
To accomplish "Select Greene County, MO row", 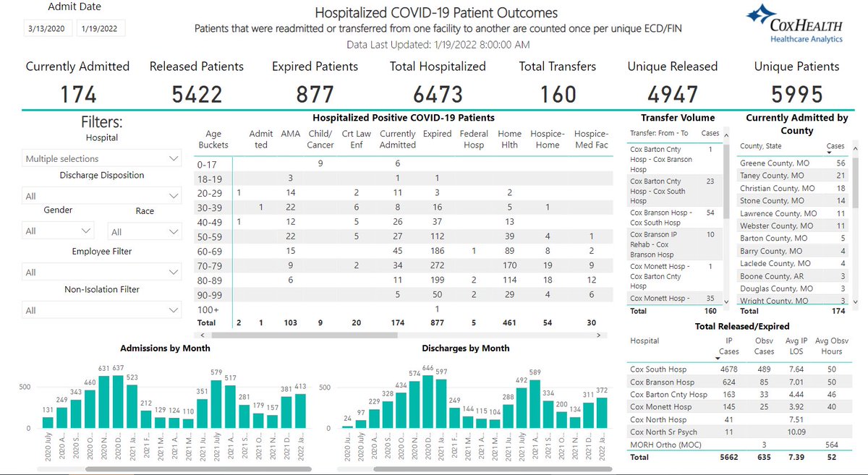I will point(793,163).
